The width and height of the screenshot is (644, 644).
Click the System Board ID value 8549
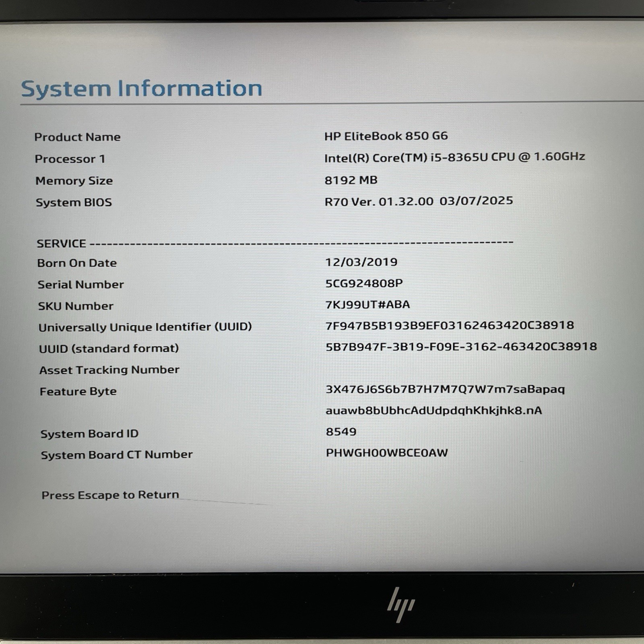pos(341,432)
